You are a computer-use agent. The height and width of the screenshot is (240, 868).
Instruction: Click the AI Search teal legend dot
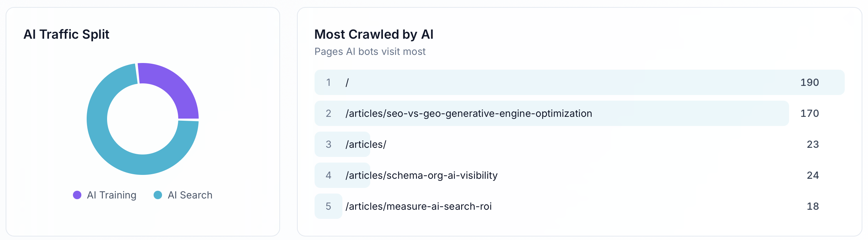[x=158, y=195]
